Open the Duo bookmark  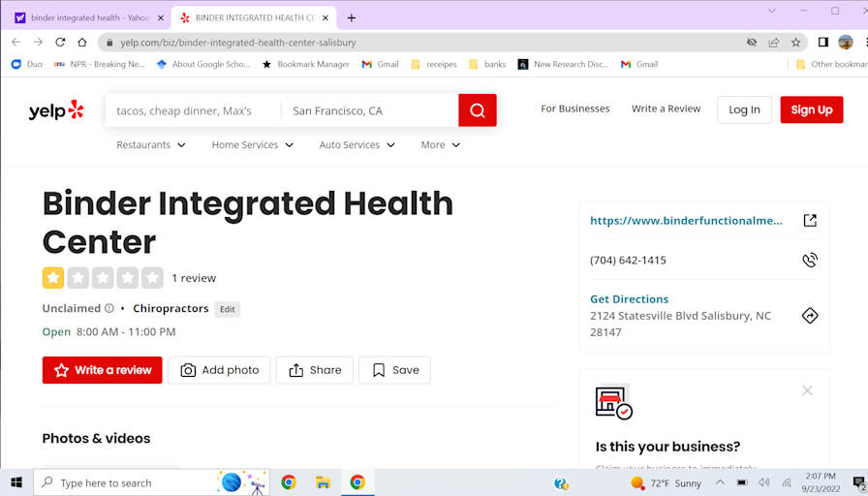pos(27,64)
